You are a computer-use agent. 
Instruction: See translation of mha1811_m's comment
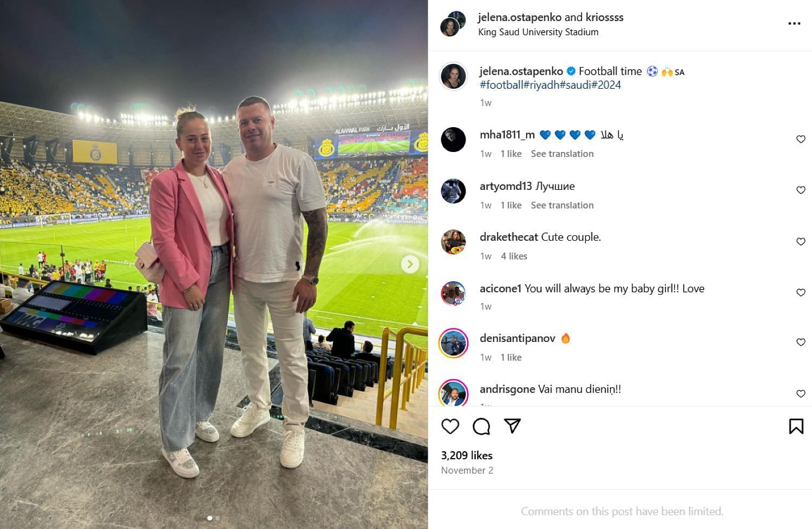(562, 154)
